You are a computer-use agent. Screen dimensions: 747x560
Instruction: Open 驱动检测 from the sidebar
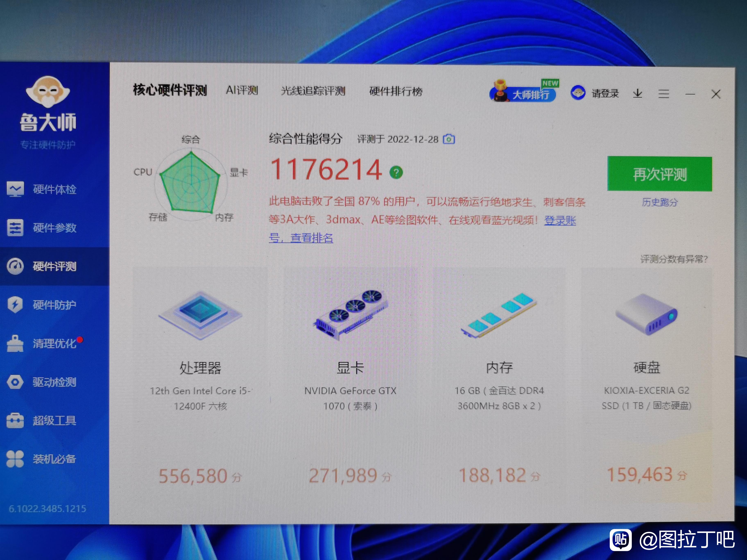click(54, 382)
